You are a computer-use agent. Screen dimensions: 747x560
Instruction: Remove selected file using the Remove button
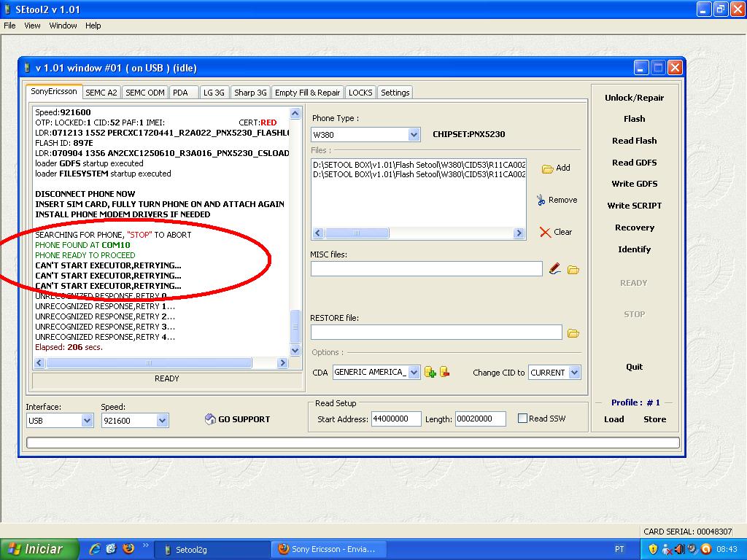coord(557,200)
